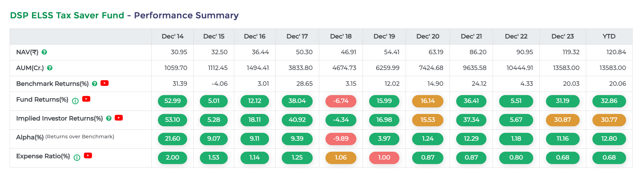Select the orange 30.77 Implied Investor Returns badge
The height and width of the screenshot is (174, 644).
point(609,120)
